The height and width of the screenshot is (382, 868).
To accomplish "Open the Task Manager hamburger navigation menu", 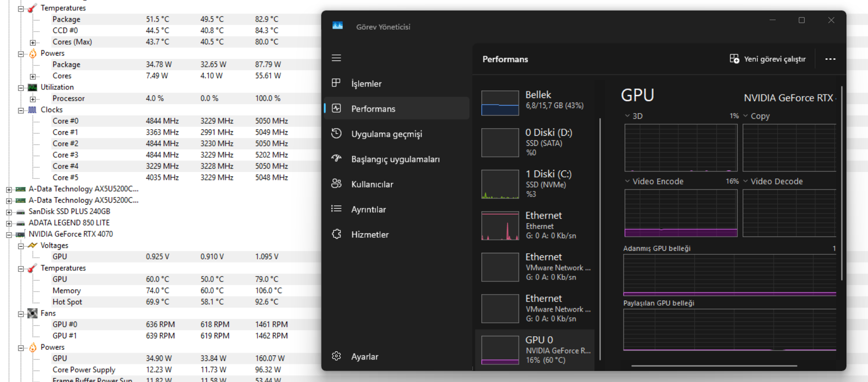I will 336,58.
